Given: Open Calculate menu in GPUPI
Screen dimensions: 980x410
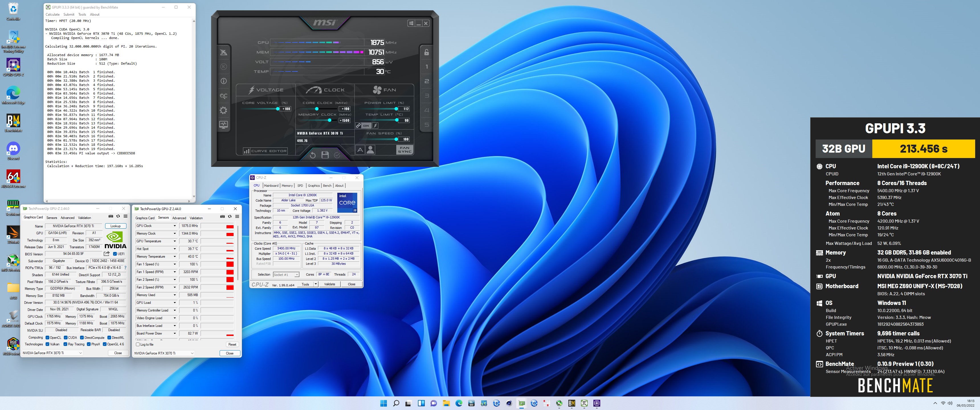Looking at the screenshot, I should click(x=52, y=15).
